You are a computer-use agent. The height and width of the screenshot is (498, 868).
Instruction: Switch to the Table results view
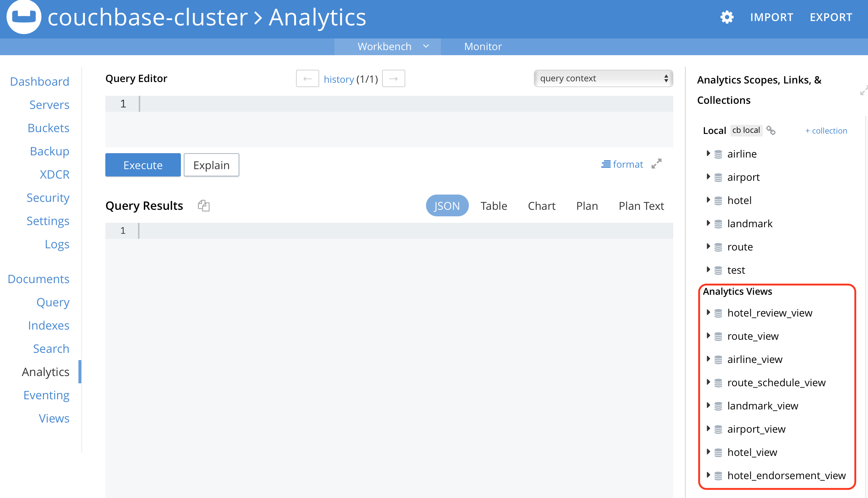pos(494,205)
